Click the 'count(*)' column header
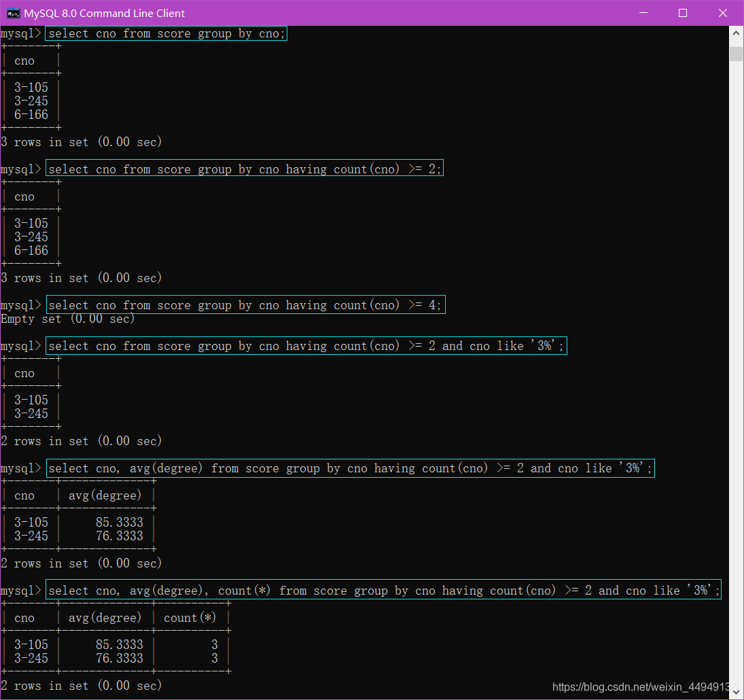 [x=190, y=618]
